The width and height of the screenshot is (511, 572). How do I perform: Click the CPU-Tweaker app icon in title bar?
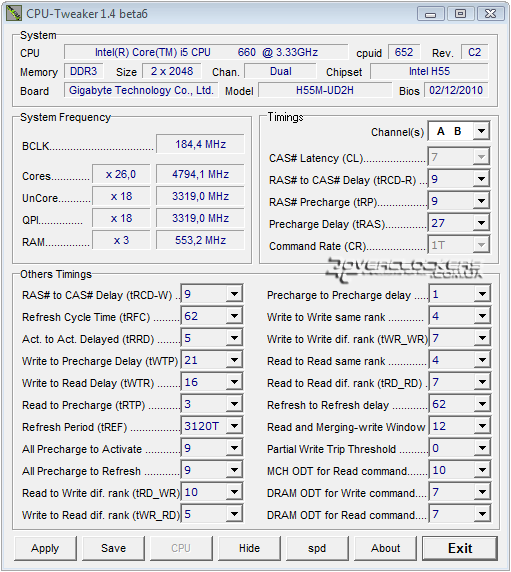(14, 13)
